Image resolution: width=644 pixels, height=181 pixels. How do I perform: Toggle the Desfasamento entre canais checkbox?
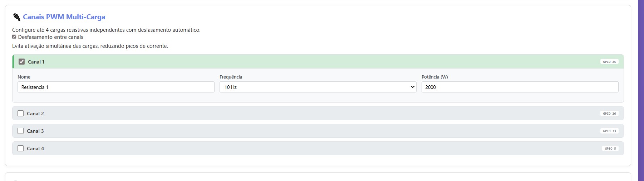14,37
